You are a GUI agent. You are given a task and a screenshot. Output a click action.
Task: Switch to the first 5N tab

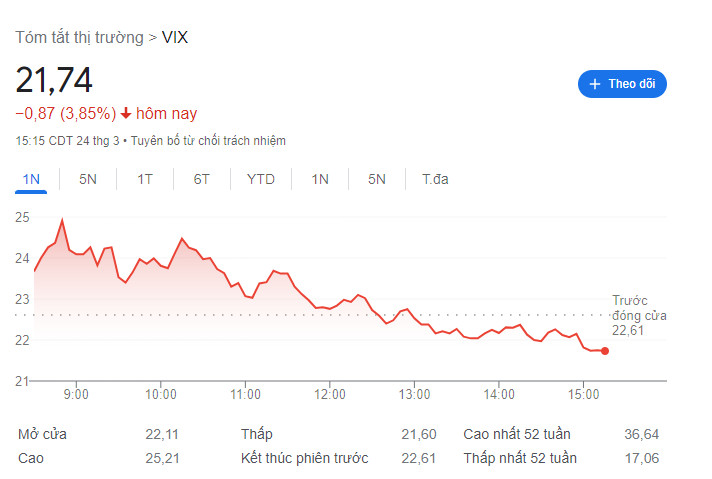click(x=88, y=179)
